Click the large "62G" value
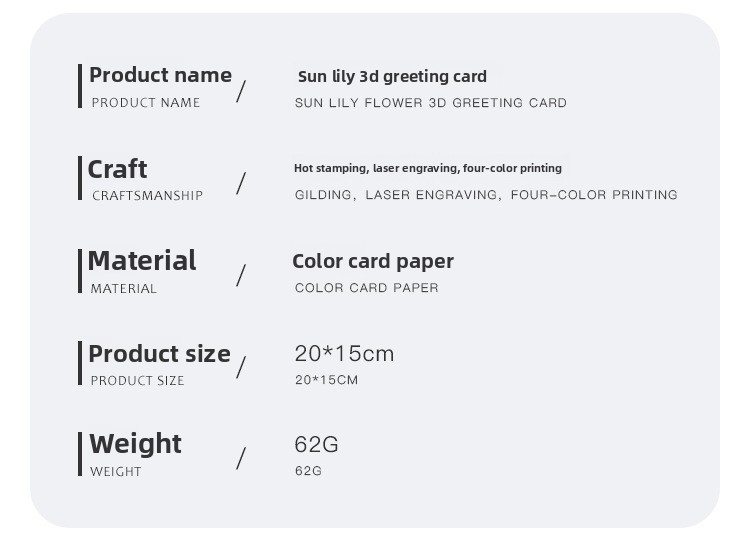Screen dimensions: 750x547 click(x=316, y=445)
